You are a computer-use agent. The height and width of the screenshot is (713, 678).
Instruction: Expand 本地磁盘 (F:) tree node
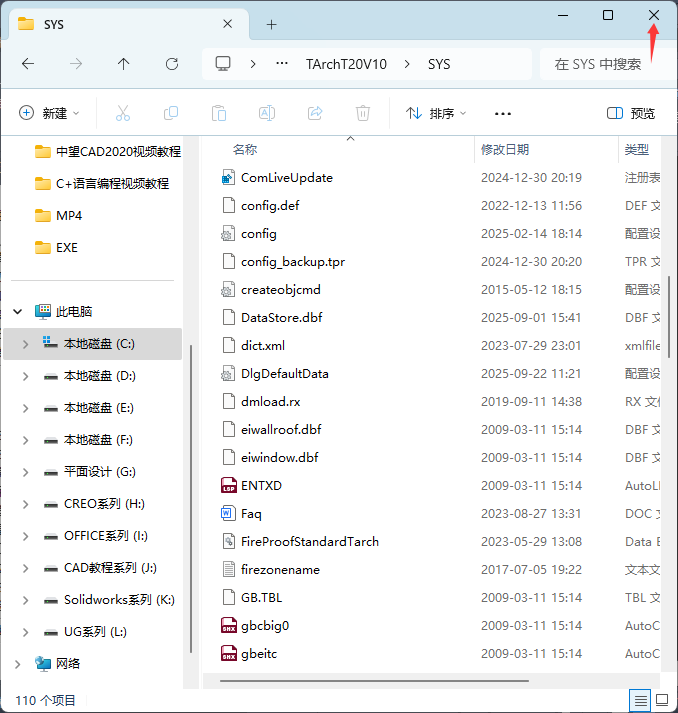pos(25,440)
